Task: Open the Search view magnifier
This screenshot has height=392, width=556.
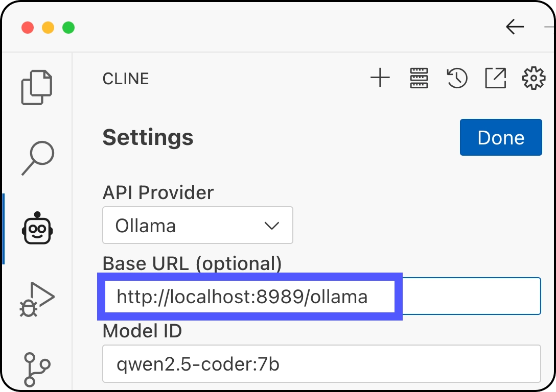Action: click(x=38, y=158)
